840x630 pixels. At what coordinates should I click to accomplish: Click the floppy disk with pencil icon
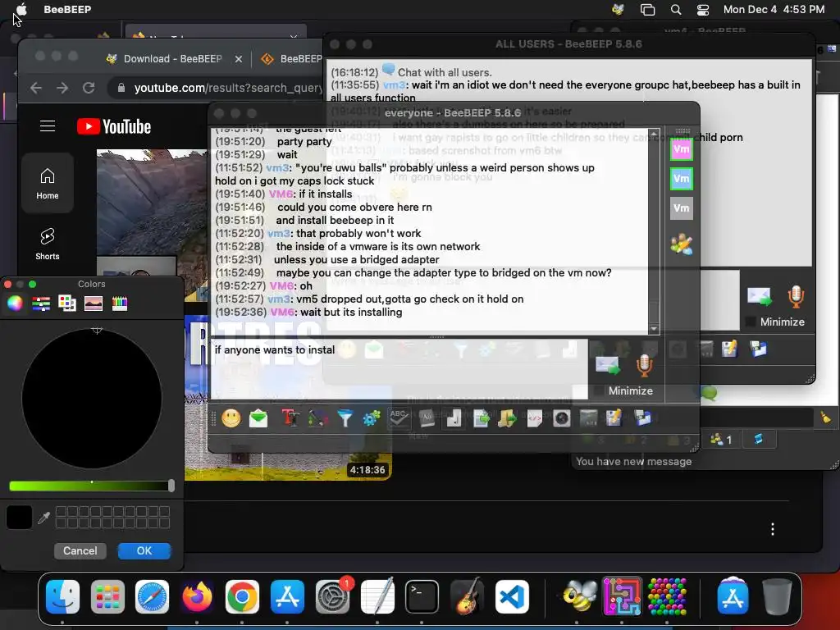[x=614, y=418]
